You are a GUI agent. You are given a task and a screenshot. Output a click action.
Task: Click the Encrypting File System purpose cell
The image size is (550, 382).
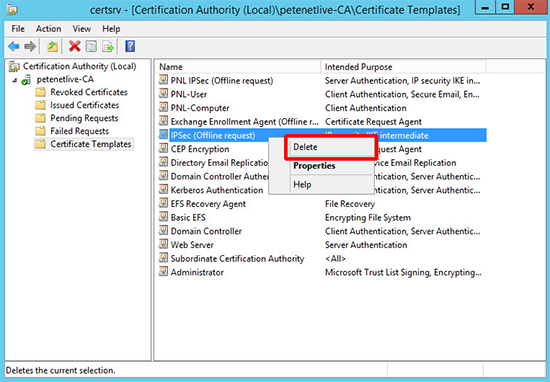(368, 217)
